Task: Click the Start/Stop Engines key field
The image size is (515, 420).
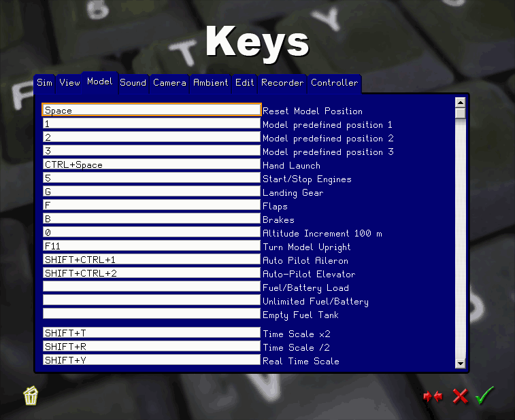Action: click(x=152, y=178)
